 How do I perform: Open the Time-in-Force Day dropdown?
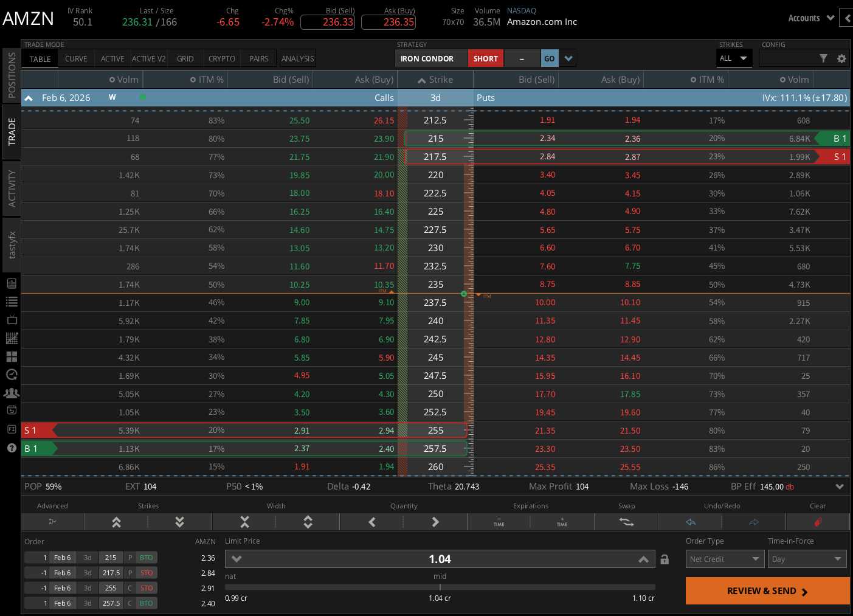coord(807,559)
